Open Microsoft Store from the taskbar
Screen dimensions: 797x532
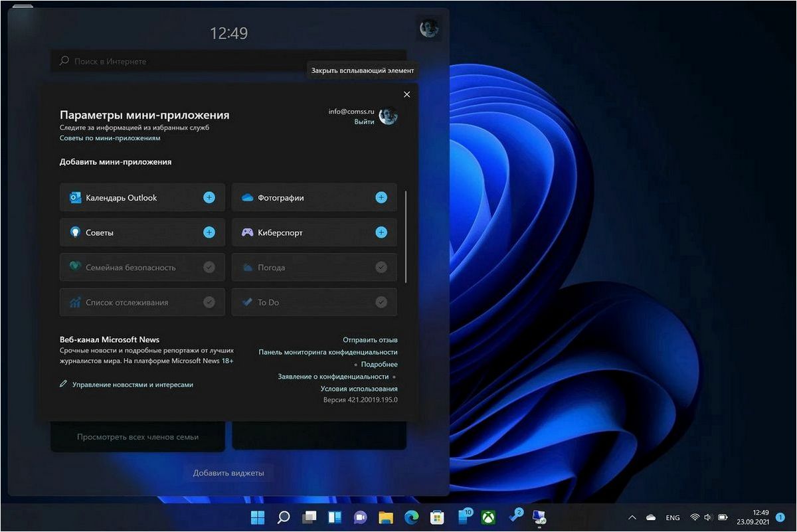436,517
